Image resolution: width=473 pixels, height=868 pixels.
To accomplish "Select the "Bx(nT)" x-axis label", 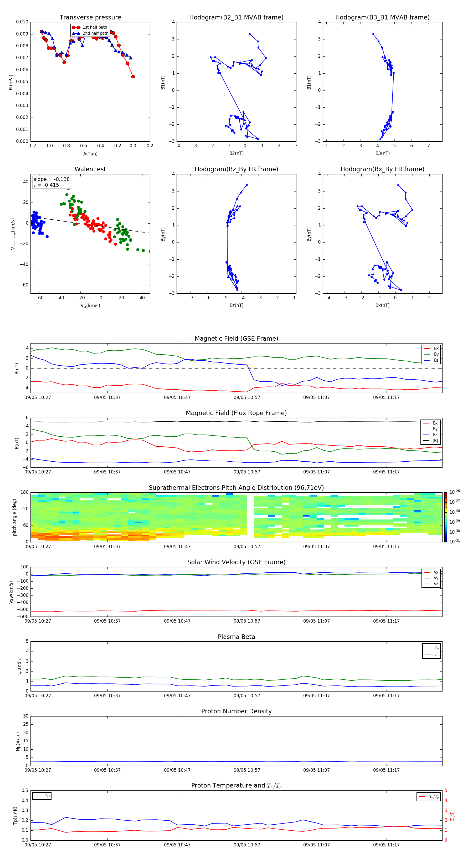I will [x=382, y=305].
